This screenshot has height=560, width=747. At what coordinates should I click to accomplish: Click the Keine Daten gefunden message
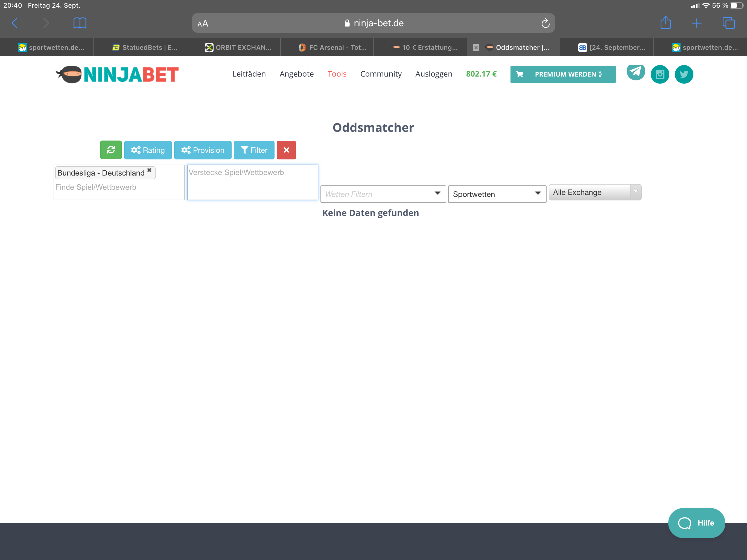tap(370, 213)
